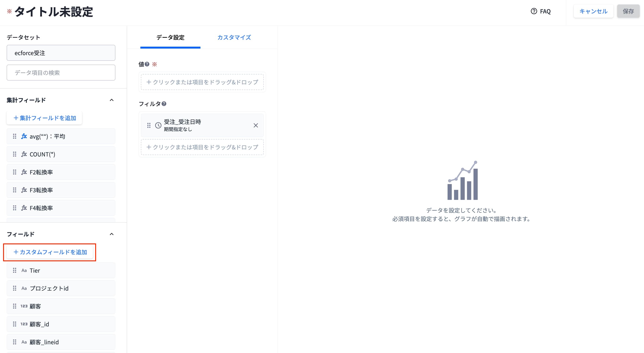Screen dimensions: 644x353
Task: Click the drag handle of プロジェクトid field
Action: (15, 288)
